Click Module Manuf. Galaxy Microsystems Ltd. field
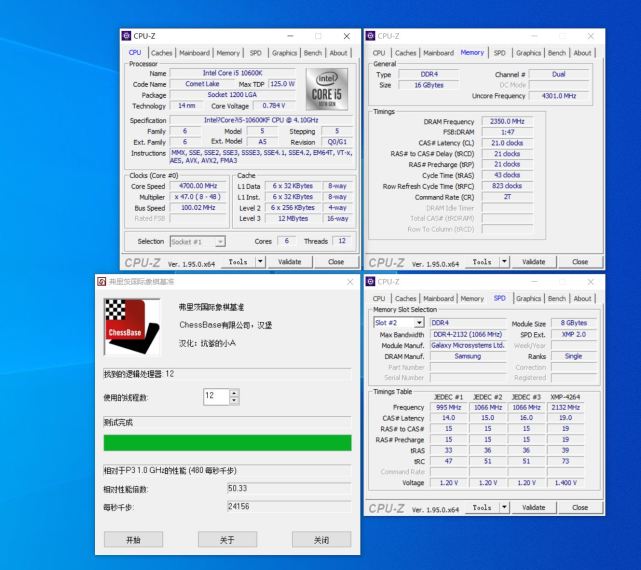Screen dimensions: 641x570 468,346
